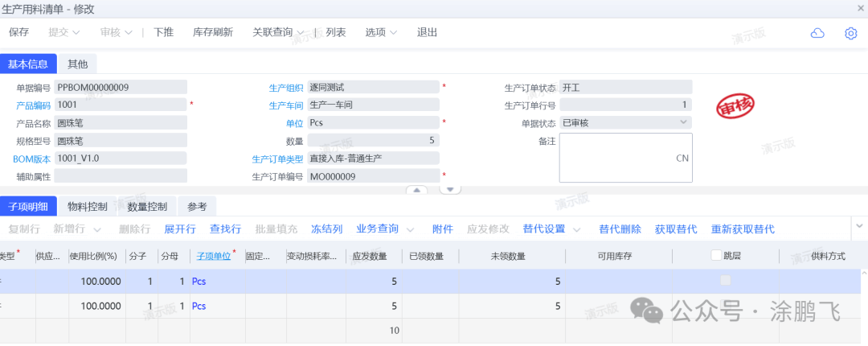Close the bill of materials window

(x=861, y=7)
